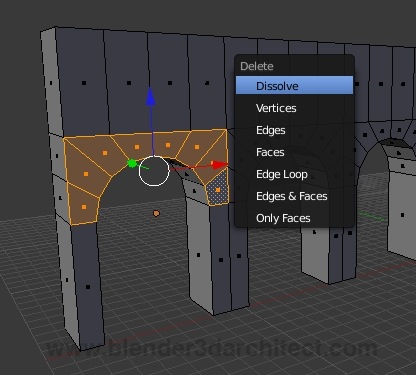Click the white circle gizmo center
416x375 pixels.
coord(154,171)
